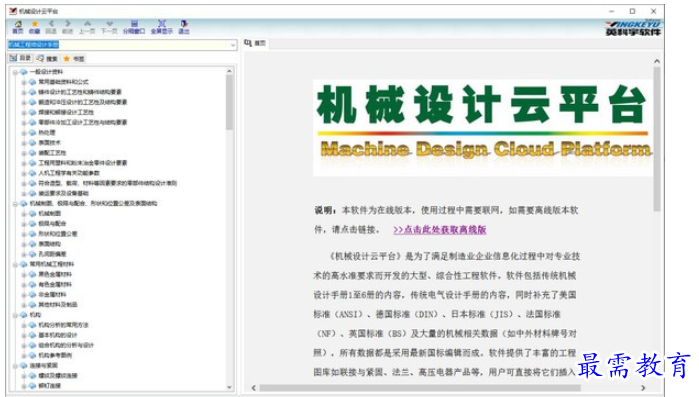Screen dimensions: 699x397
Task: Click cloud icon beside 一般设计资料
Action: (24, 72)
